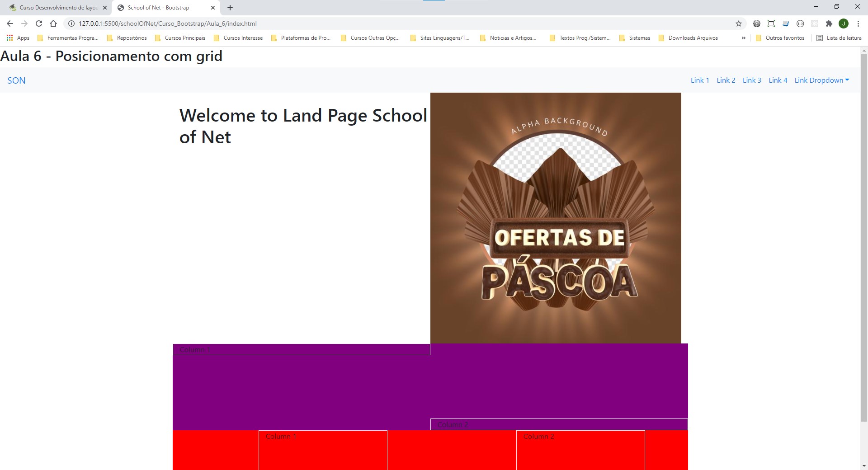This screenshot has height=470, width=868.
Task: Open Textos Prog./Sistem... bookmarks folder
Action: click(x=580, y=38)
